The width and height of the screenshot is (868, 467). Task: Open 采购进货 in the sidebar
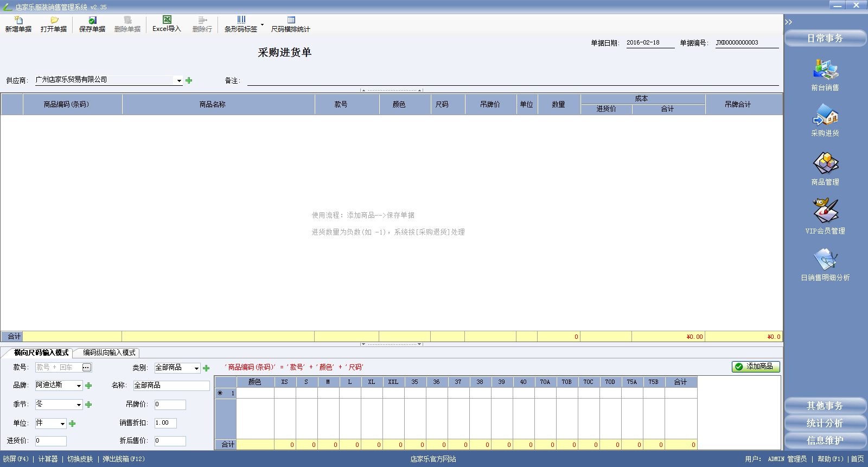pyautogui.click(x=825, y=120)
